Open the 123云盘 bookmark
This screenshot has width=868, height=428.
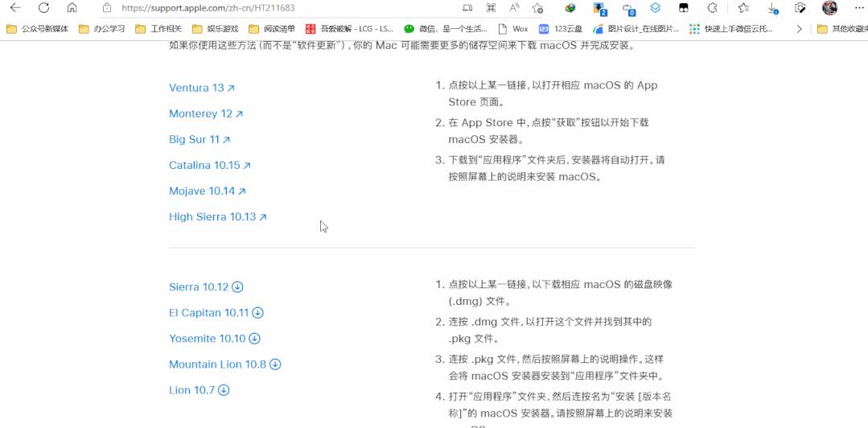(561, 29)
